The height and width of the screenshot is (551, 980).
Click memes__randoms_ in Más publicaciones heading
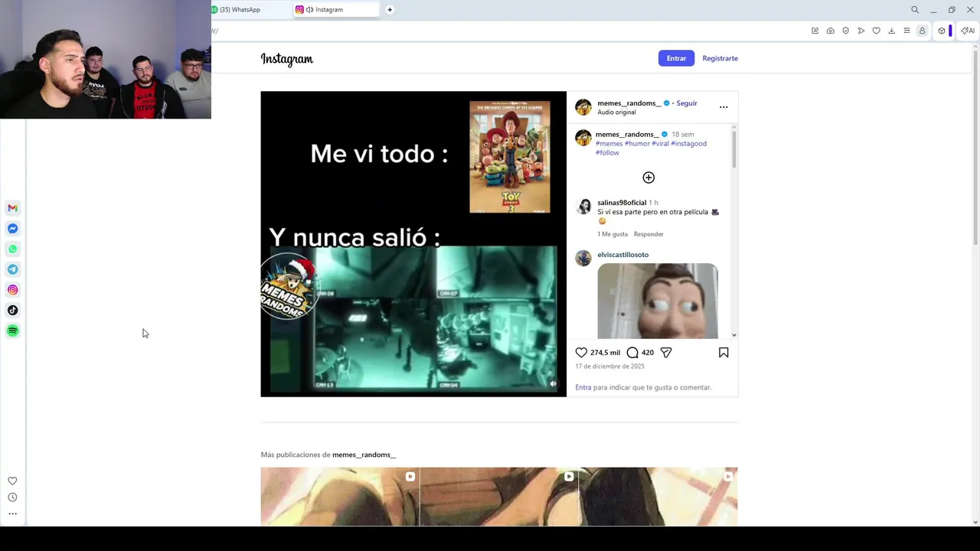364,455
